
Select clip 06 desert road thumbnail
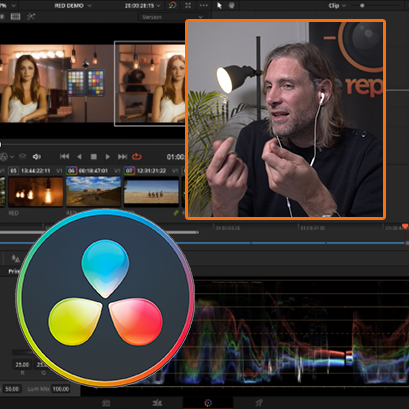coord(93,192)
